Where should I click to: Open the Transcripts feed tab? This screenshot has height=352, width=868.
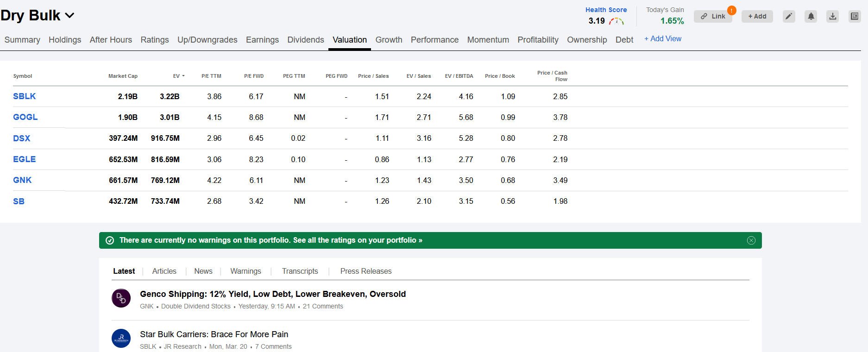point(300,271)
